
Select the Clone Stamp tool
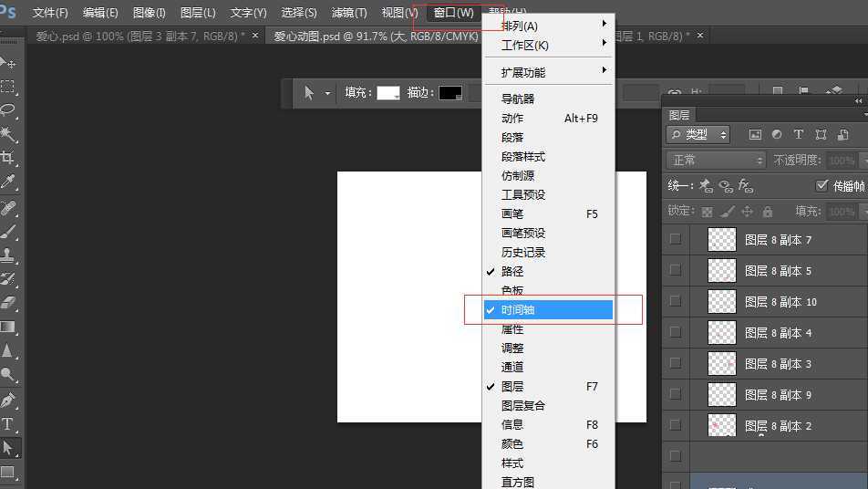click(x=8, y=255)
